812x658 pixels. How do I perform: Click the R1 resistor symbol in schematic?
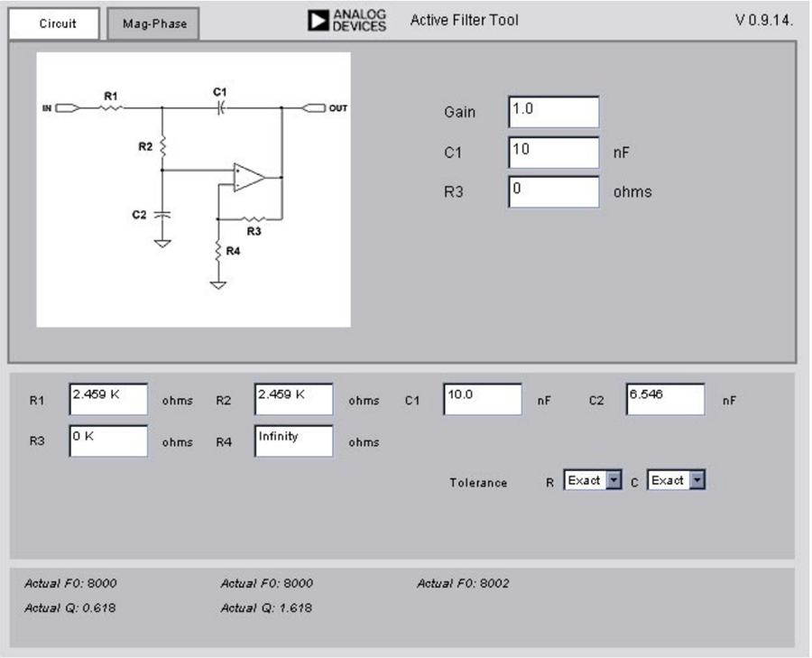coord(111,107)
